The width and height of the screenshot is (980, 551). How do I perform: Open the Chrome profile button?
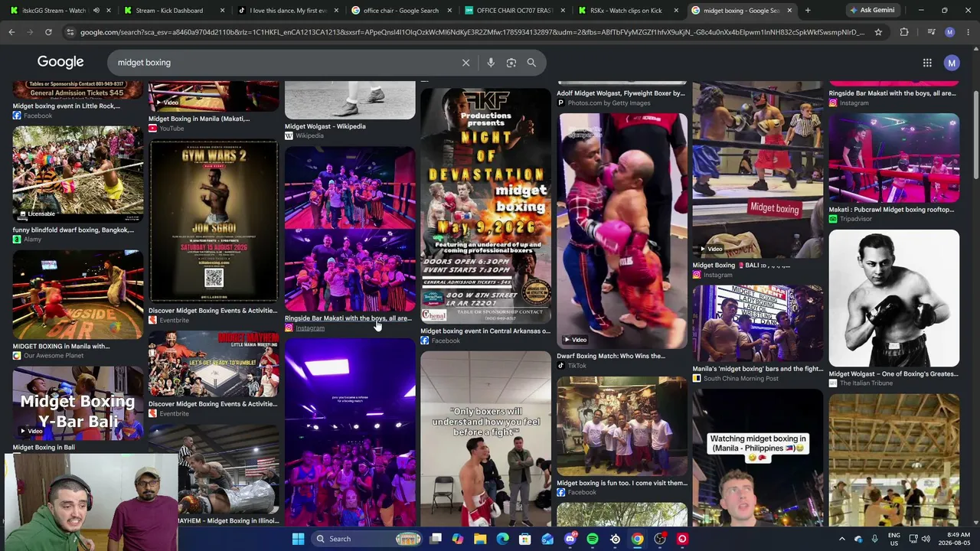click(950, 32)
